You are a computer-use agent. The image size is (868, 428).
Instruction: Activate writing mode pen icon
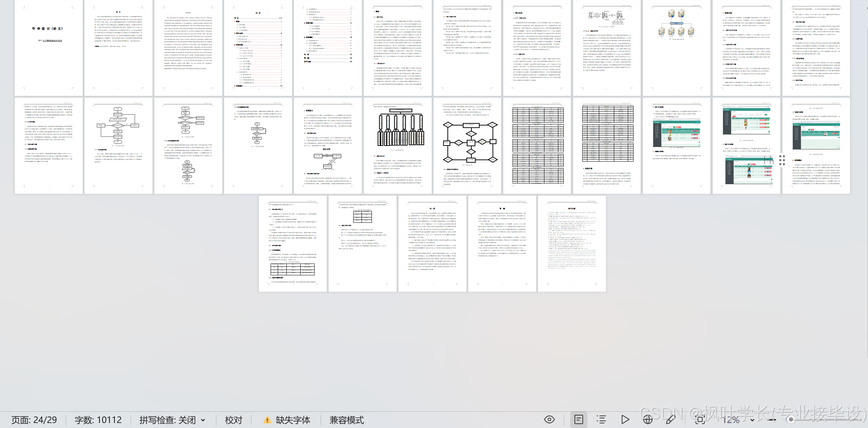point(670,419)
